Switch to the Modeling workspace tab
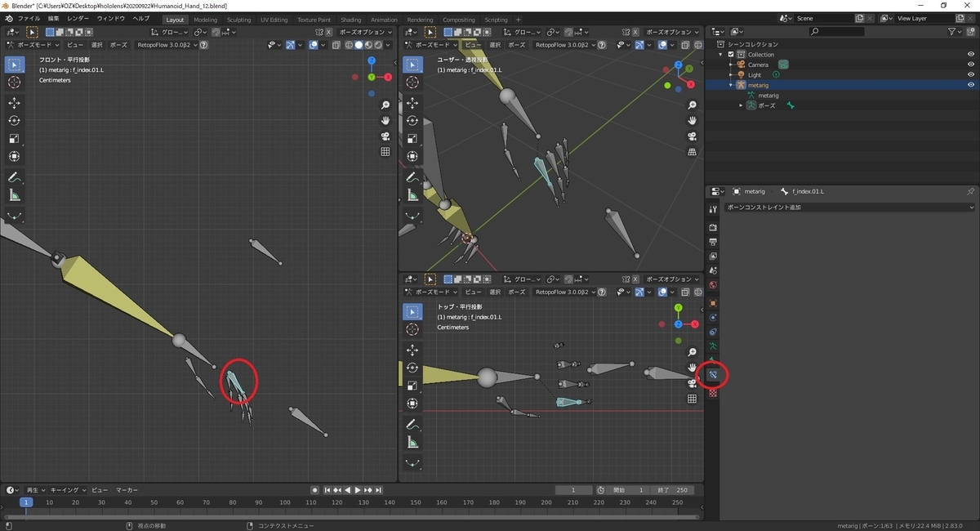 click(206, 20)
